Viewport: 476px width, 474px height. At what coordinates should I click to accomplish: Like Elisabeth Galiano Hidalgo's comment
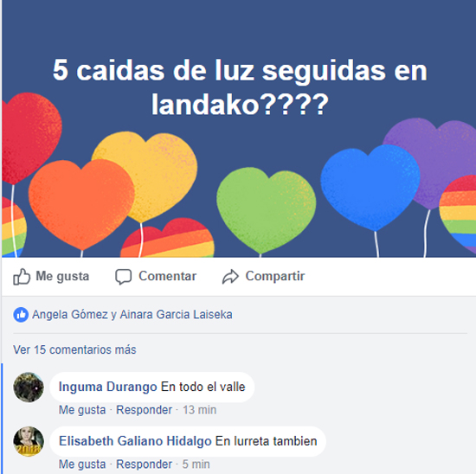tap(82, 464)
